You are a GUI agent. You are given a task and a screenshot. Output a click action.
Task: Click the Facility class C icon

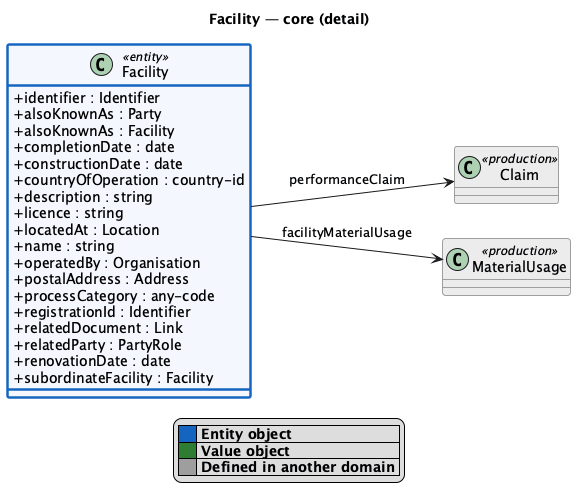(x=101, y=64)
